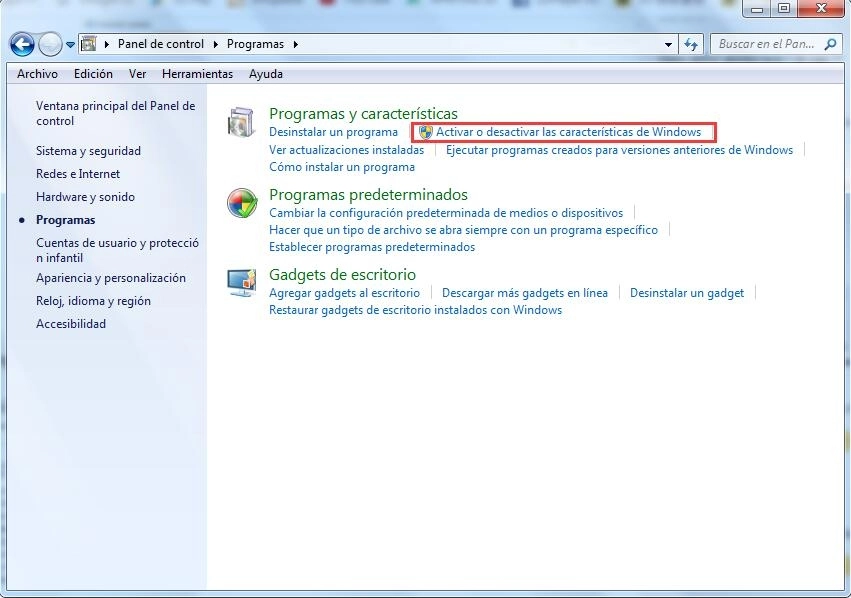The image size is (851, 598).
Task: Open Reloj, idioma y región category
Action: (x=93, y=301)
